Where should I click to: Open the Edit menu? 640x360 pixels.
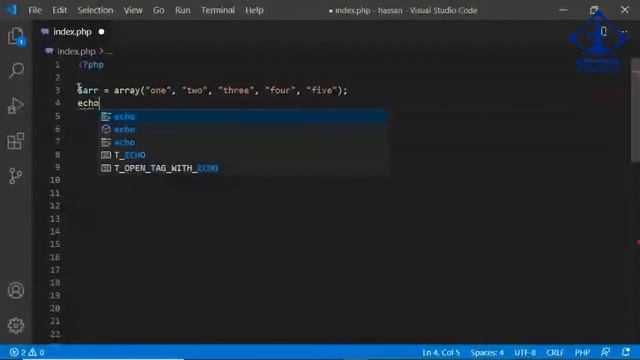(x=59, y=10)
